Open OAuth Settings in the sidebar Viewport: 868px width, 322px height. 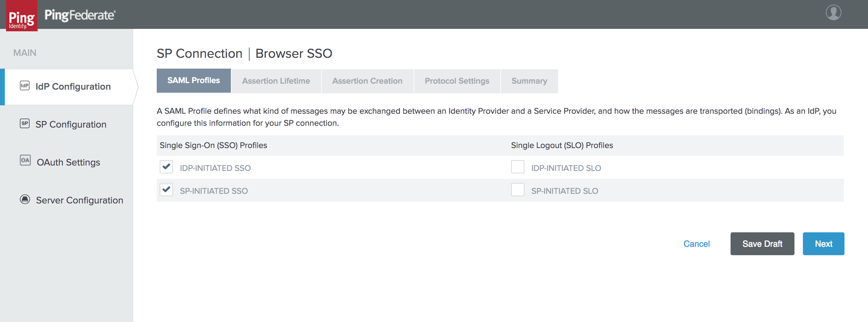(x=68, y=163)
